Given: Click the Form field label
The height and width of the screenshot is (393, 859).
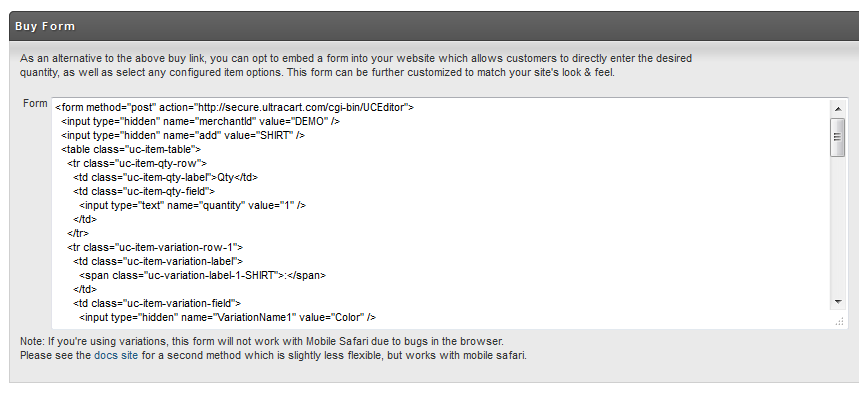Looking at the screenshot, I should (35, 103).
